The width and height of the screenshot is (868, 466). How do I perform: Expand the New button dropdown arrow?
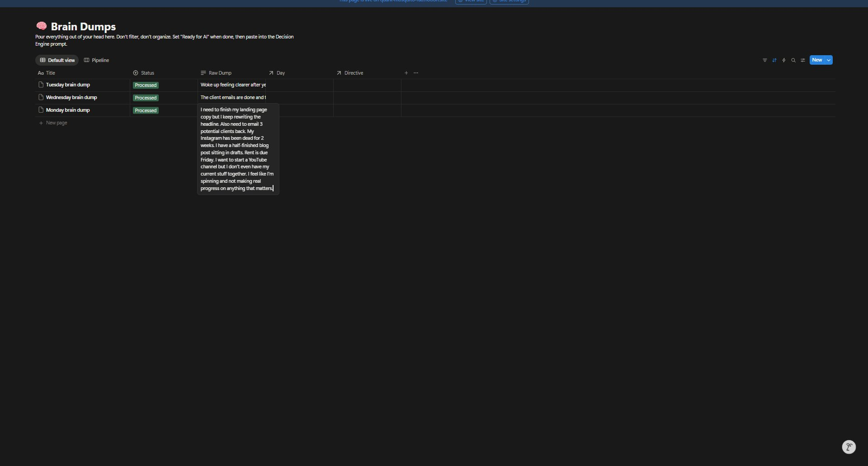click(828, 60)
